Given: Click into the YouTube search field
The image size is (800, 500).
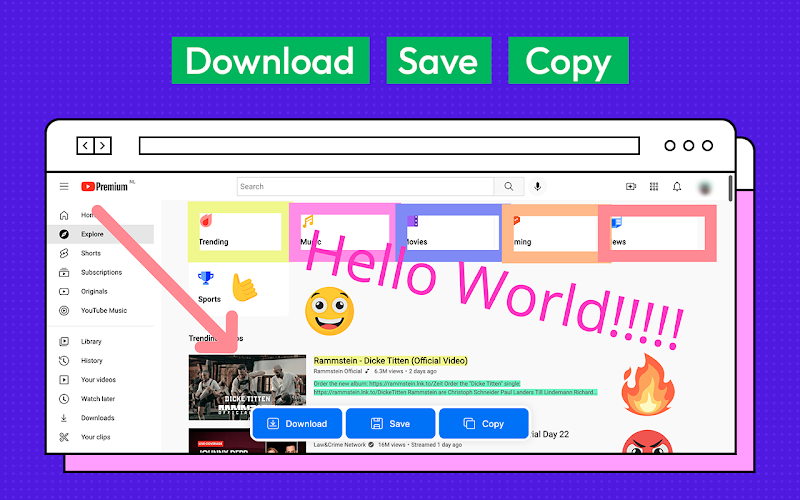Looking at the screenshot, I should click(x=365, y=186).
